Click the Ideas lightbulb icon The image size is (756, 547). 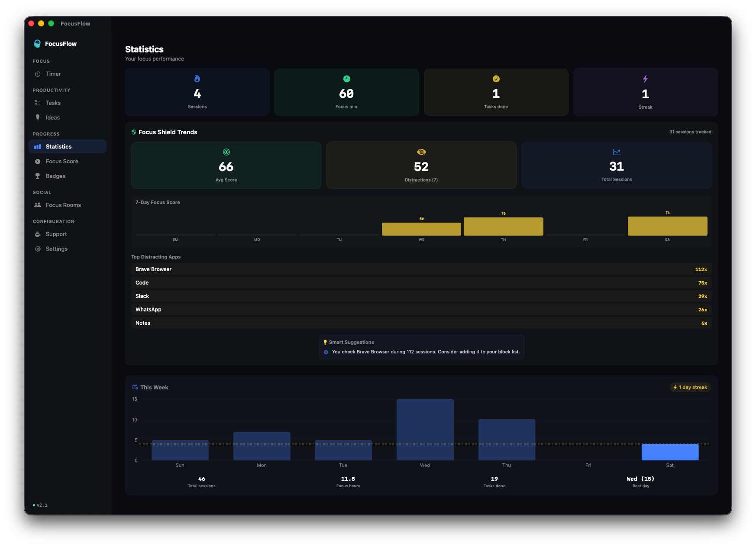tap(38, 117)
